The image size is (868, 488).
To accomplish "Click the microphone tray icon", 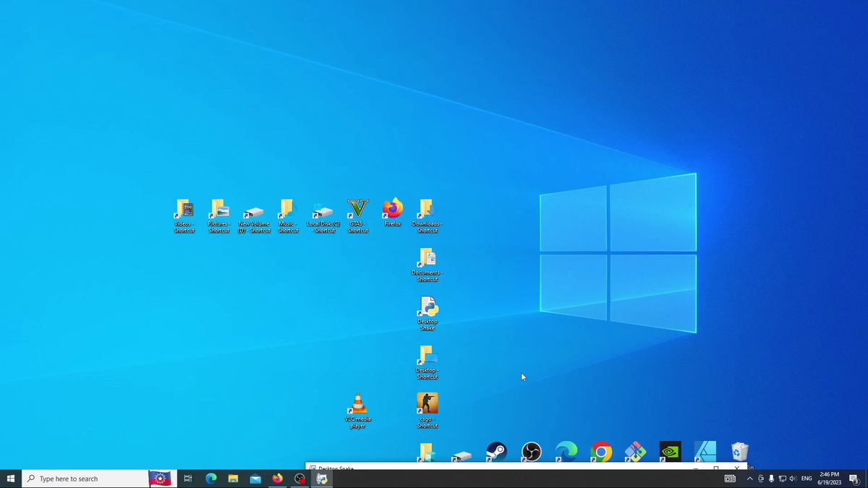I will [x=771, y=479].
